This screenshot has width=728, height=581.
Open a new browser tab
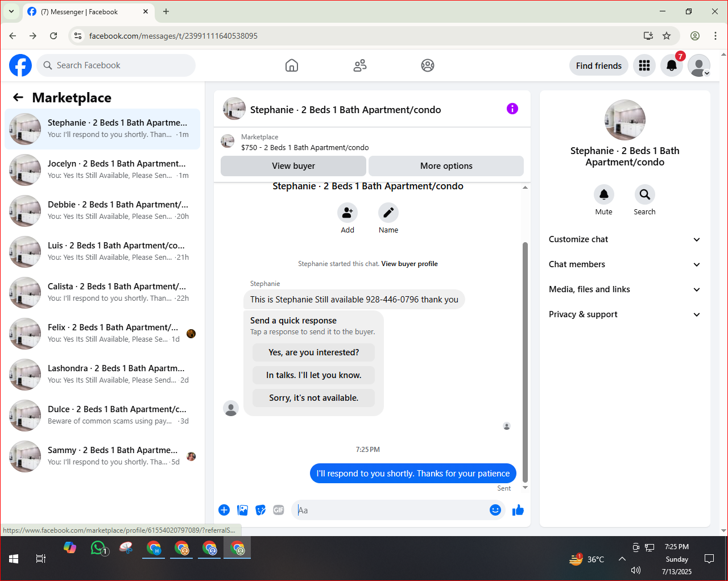[166, 11]
